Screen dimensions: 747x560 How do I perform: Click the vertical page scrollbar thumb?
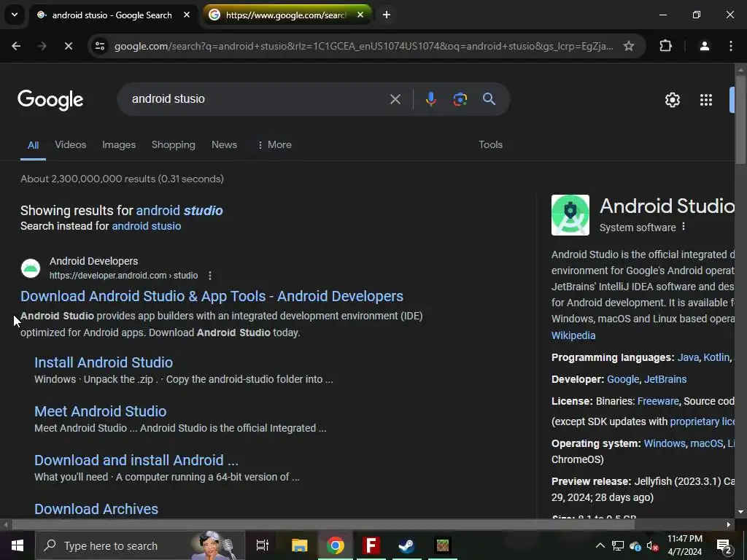pyautogui.click(x=740, y=120)
